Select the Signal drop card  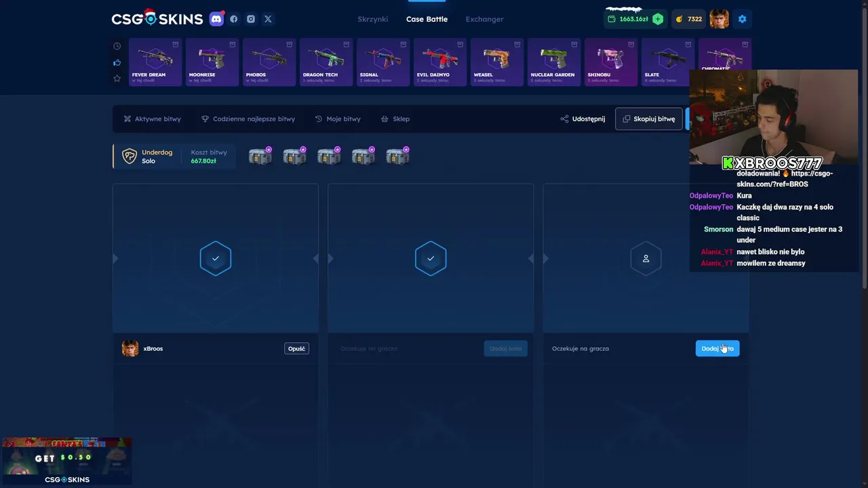pos(383,62)
